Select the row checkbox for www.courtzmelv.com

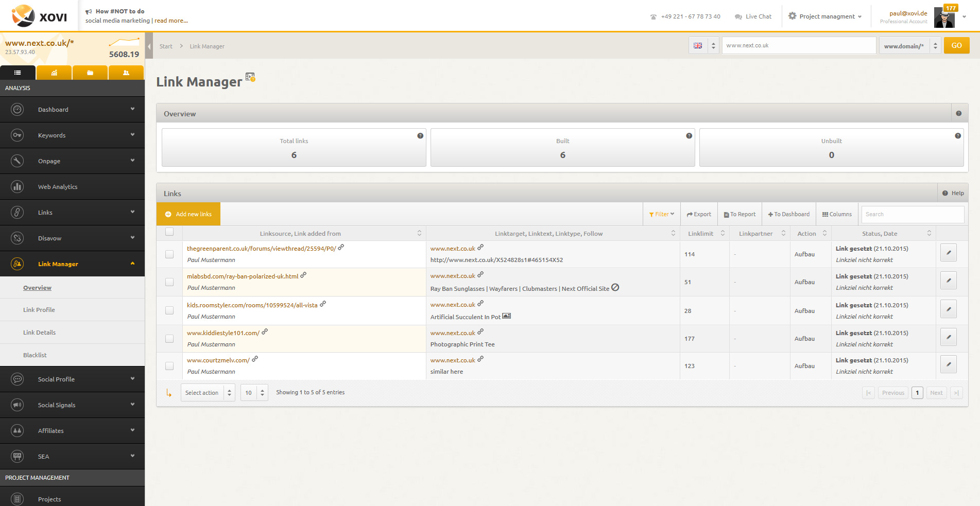pyautogui.click(x=169, y=366)
